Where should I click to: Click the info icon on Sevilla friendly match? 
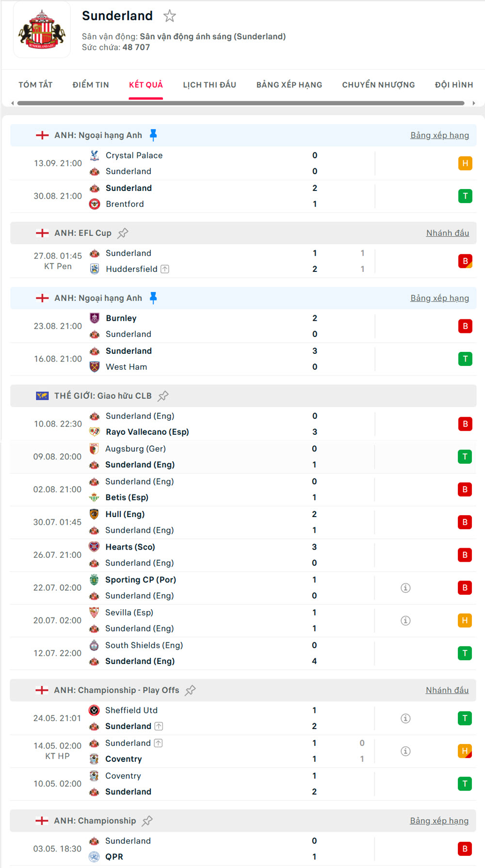click(405, 620)
